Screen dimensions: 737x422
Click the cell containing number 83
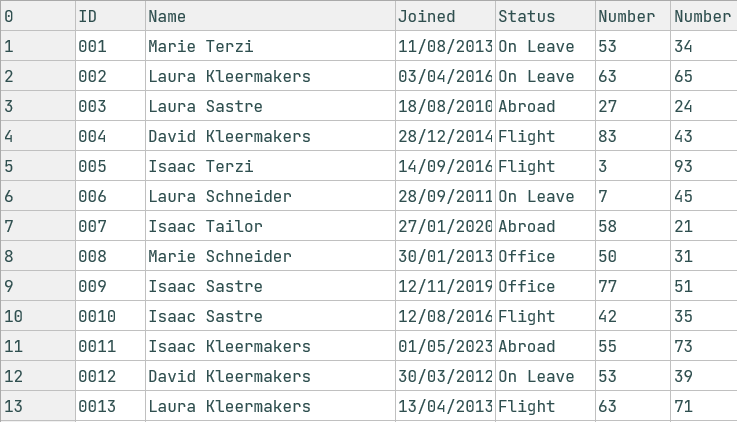coord(632,136)
